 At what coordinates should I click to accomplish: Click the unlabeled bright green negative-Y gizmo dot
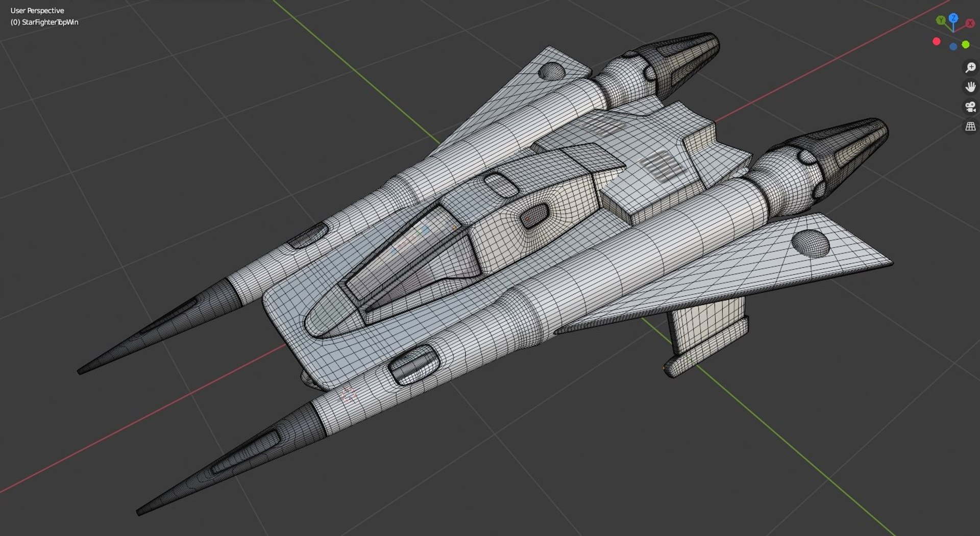click(x=966, y=44)
